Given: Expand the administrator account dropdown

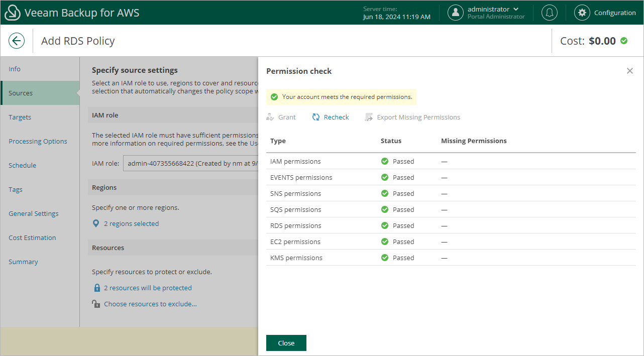Looking at the screenshot, I should 516,9.
